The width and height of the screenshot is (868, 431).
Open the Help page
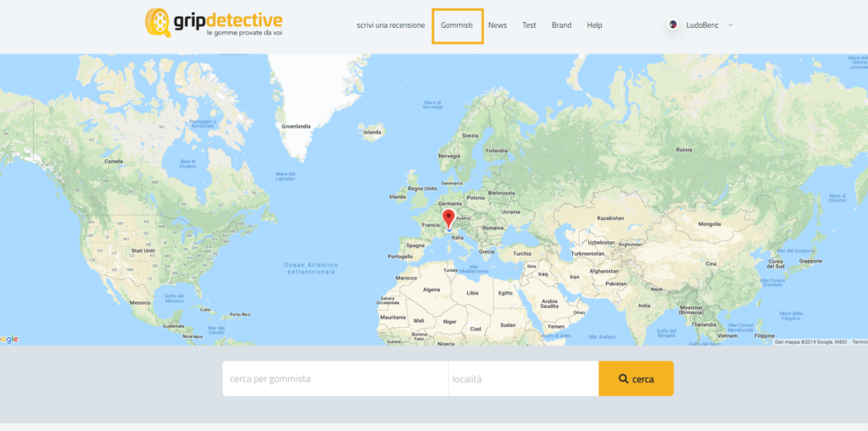pos(594,25)
